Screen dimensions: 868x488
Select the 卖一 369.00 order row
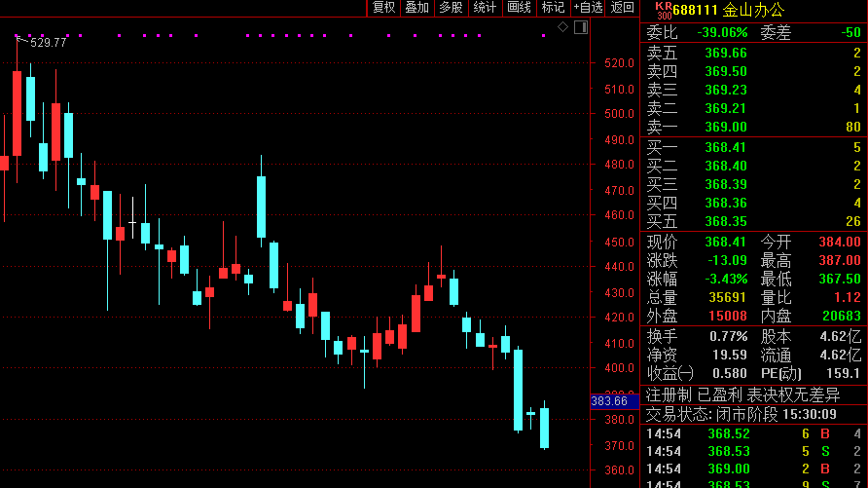(x=754, y=127)
